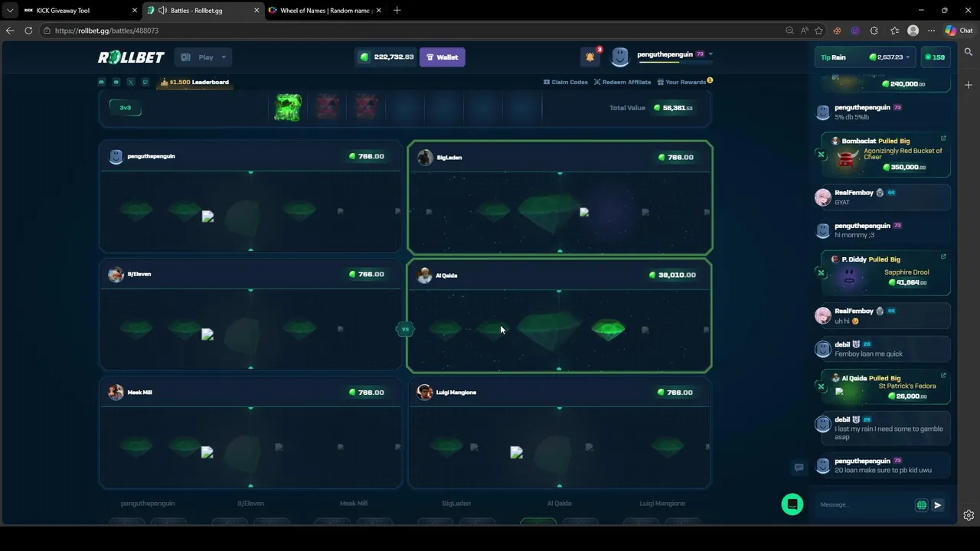Viewport: 980px width, 551px height.
Task: Open the Edge sidebar plus icon
Action: (969, 85)
